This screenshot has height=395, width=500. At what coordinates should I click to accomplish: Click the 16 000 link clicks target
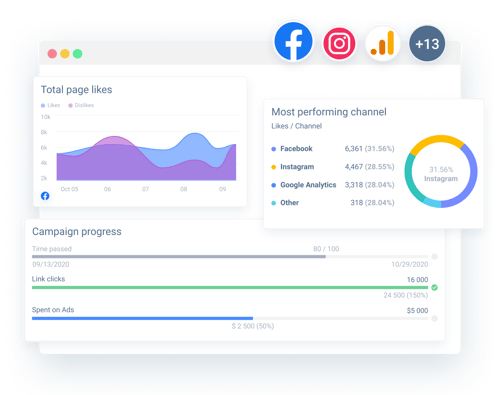[417, 280]
